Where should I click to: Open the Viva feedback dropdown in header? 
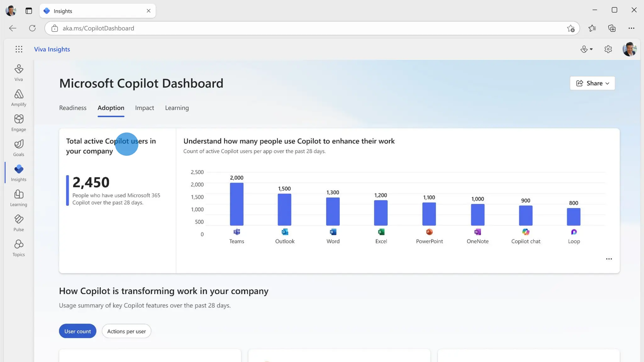[x=586, y=49]
